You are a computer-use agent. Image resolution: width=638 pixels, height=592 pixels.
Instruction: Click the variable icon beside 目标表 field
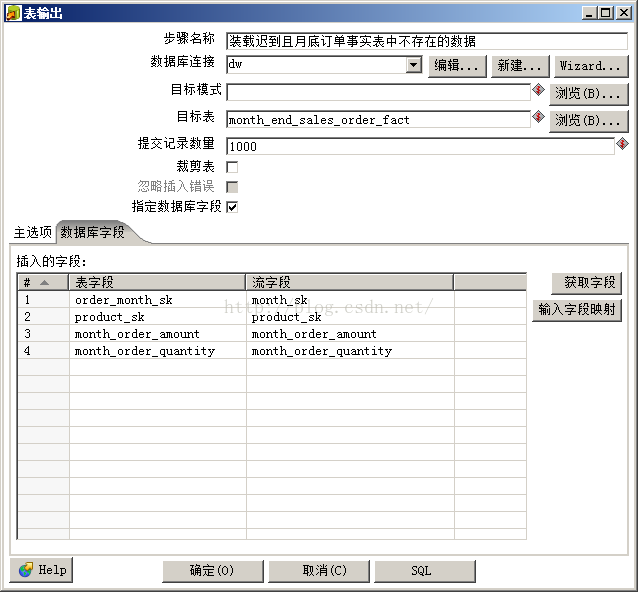(538, 117)
